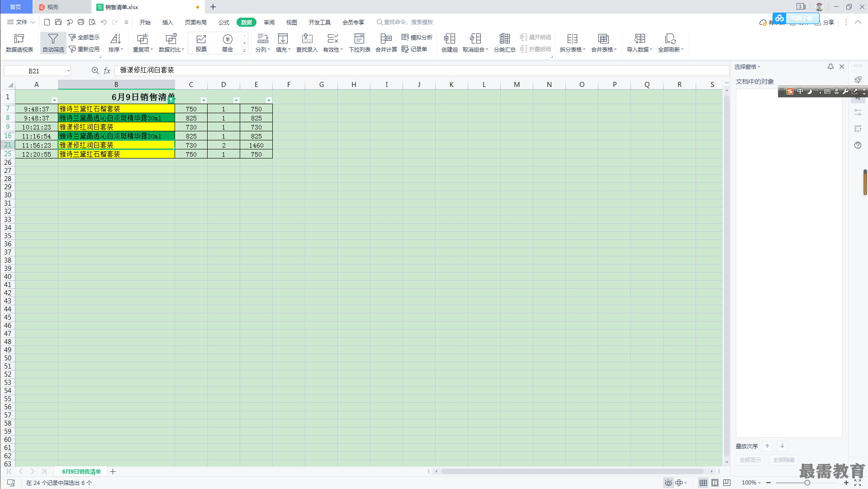Open filter dropdown arrow in column D header

click(x=236, y=100)
